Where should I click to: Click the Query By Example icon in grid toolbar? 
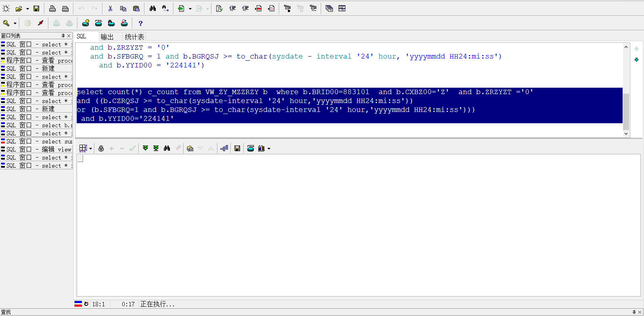point(167,149)
